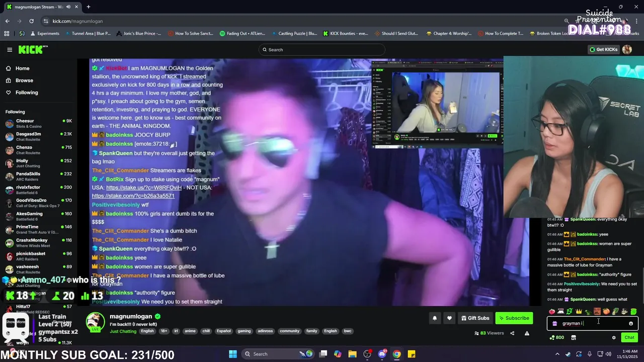
Task: Click the Just Chatting category link
Action: point(123,331)
